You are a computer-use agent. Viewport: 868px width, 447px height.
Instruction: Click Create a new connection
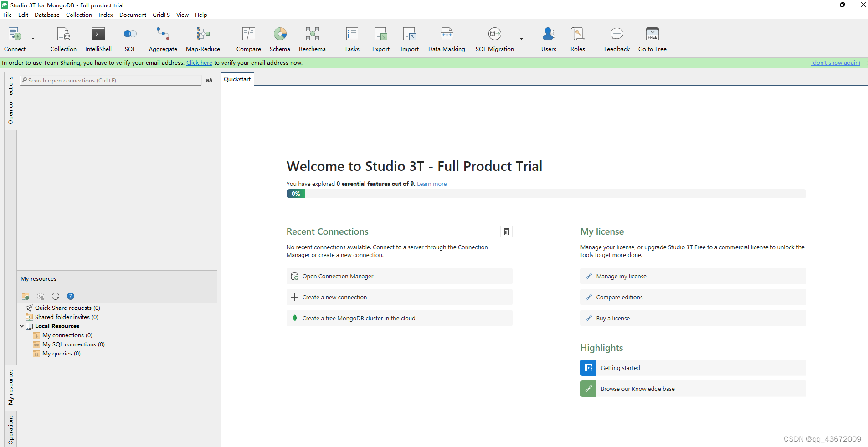[x=399, y=297]
